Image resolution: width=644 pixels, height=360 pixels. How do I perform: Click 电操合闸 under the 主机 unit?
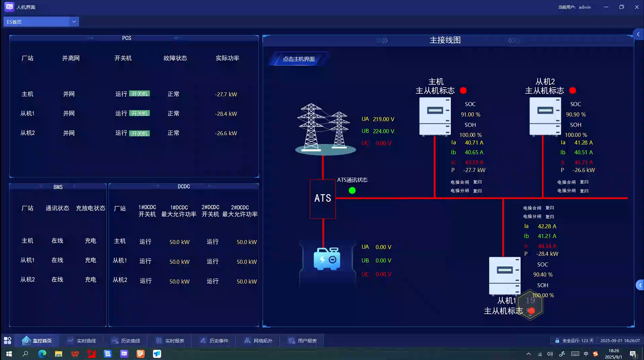(x=460, y=182)
